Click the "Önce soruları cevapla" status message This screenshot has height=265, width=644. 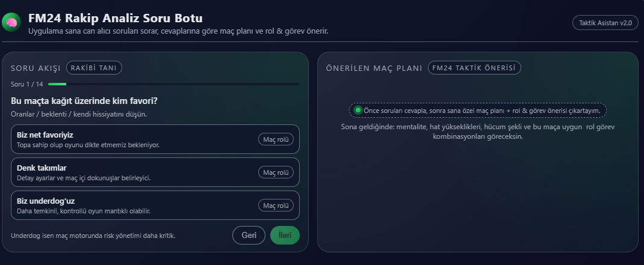481,111
